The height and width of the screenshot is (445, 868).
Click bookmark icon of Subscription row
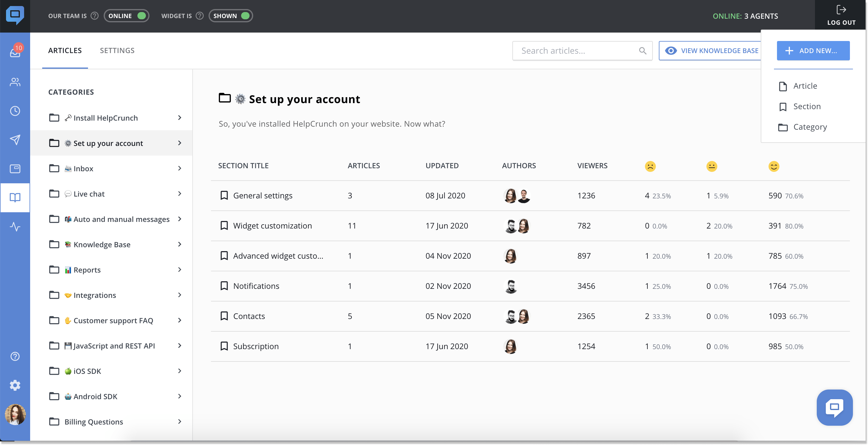(x=224, y=346)
